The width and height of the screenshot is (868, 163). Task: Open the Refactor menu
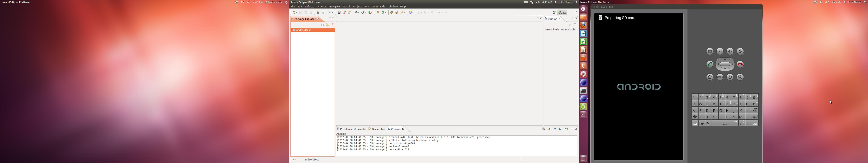[310, 6]
